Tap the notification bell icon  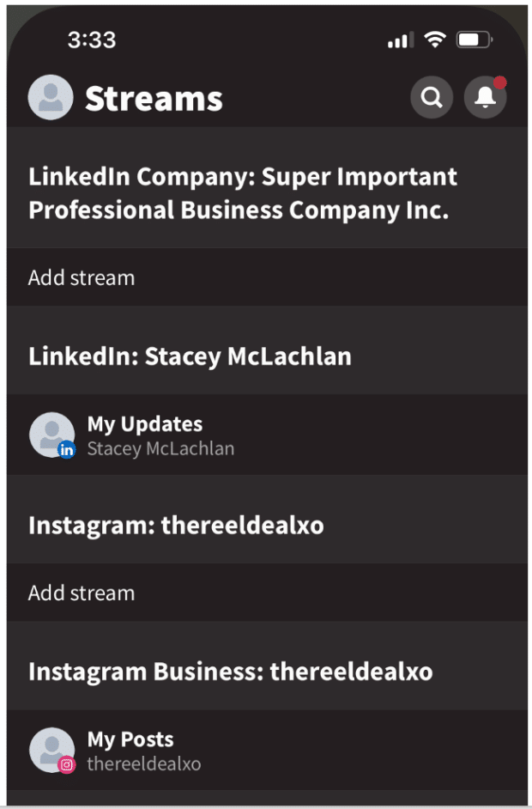485,98
